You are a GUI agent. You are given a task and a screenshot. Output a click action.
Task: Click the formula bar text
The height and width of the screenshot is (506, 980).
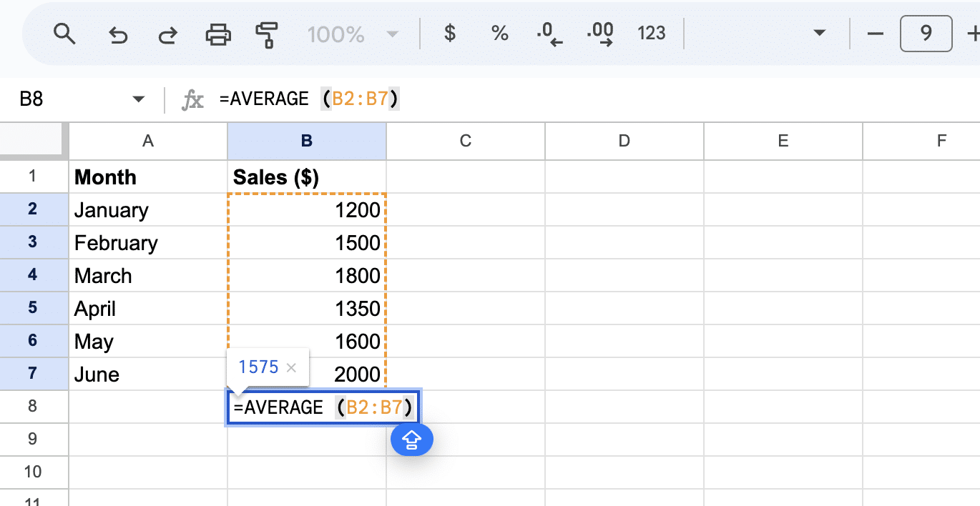[x=309, y=99]
